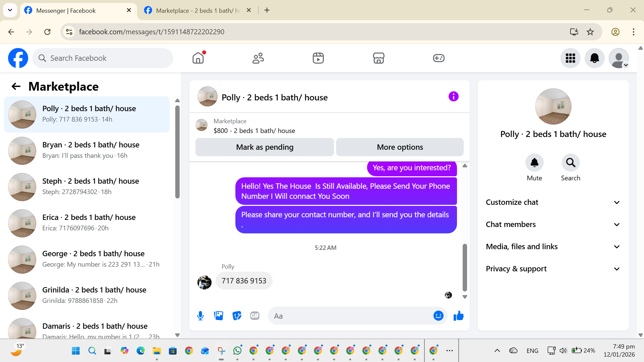Reload the page in the browser

click(x=47, y=32)
